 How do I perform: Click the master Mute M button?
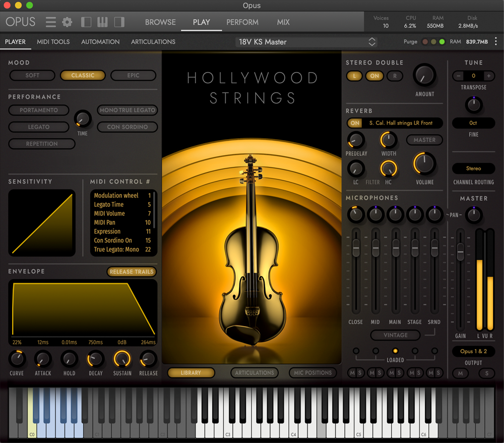pos(460,373)
